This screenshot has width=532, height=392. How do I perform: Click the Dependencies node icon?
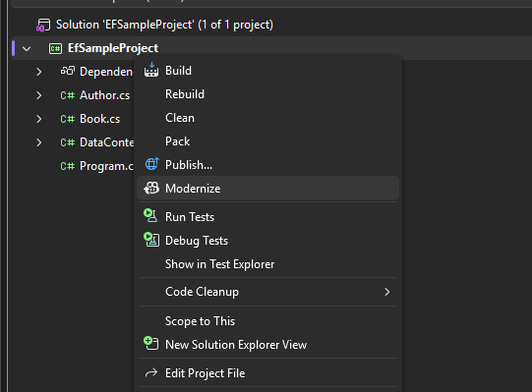[68, 71]
